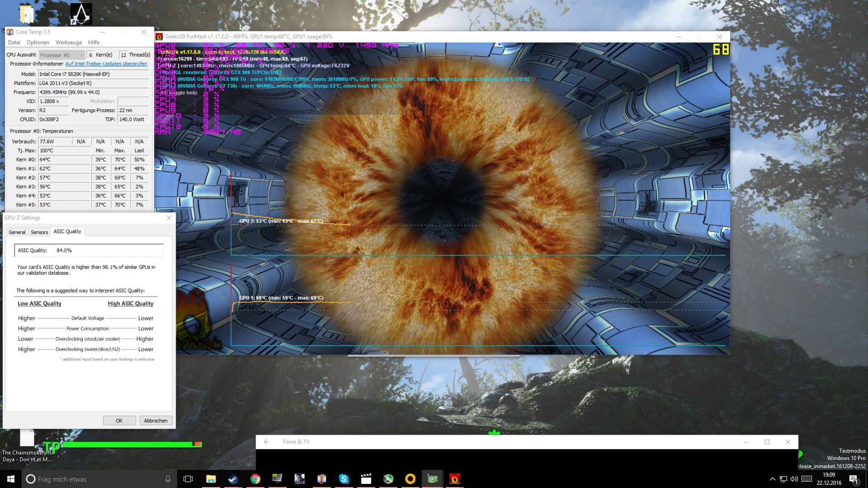
Task: Open the game character icon in taskbar
Action: (x=299, y=479)
